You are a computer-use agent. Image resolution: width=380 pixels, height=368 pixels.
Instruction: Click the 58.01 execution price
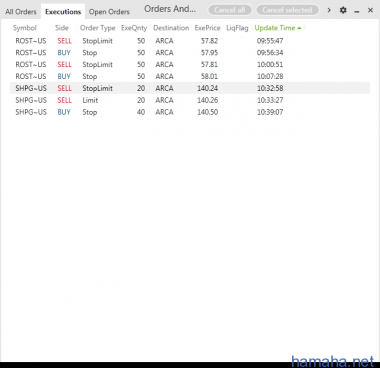tap(209, 76)
